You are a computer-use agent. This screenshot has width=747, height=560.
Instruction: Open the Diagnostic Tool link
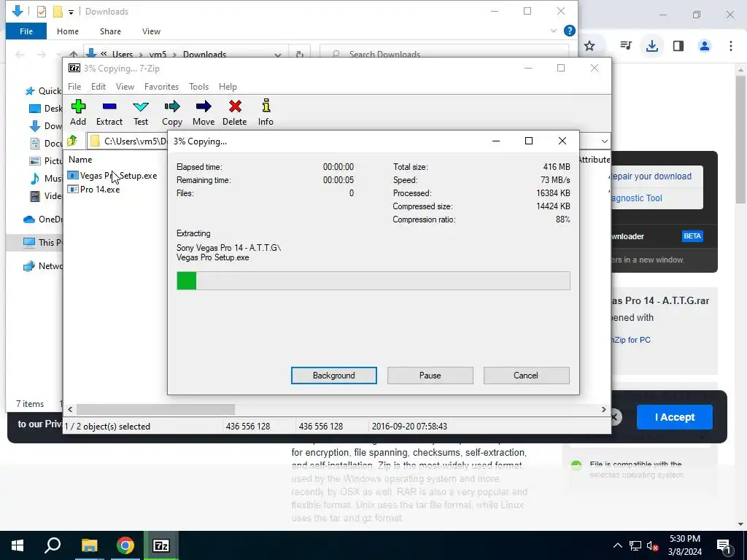click(636, 198)
